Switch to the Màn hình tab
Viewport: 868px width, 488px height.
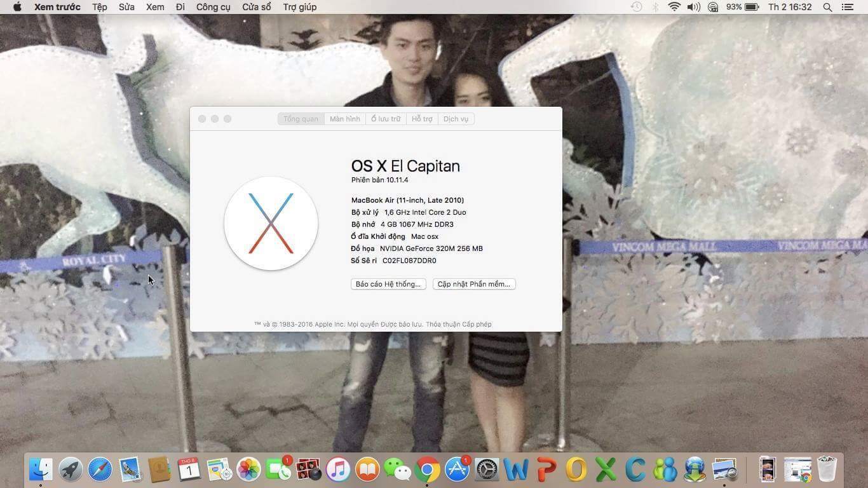(x=345, y=119)
